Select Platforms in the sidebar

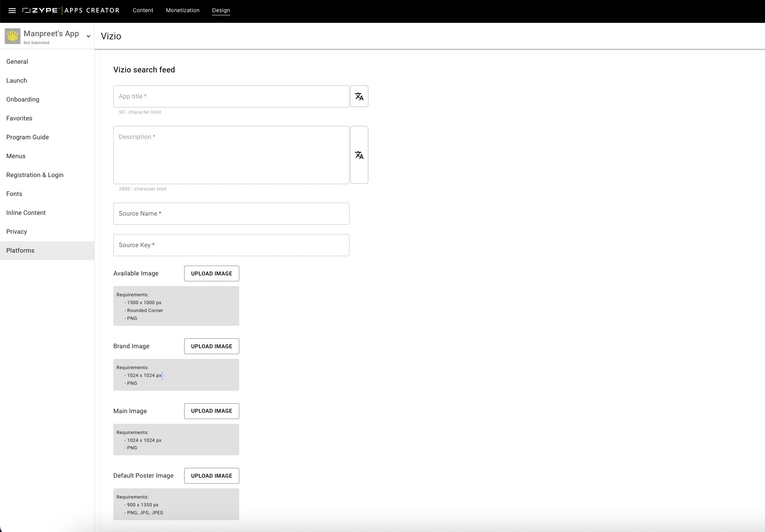pos(47,251)
